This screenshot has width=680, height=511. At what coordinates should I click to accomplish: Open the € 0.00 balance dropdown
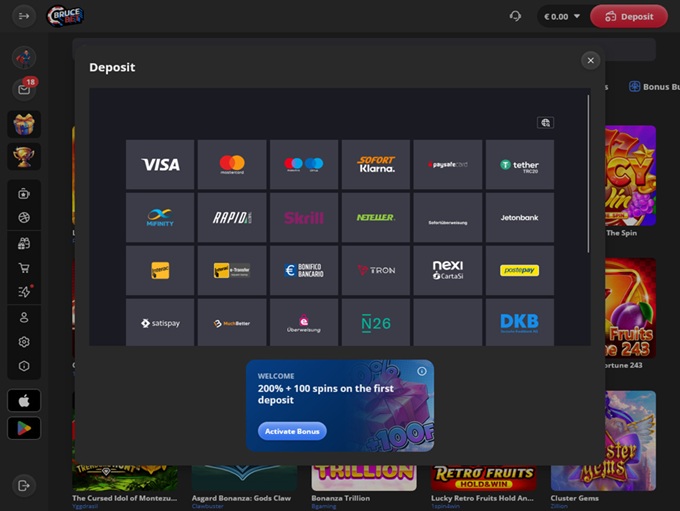tap(560, 16)
